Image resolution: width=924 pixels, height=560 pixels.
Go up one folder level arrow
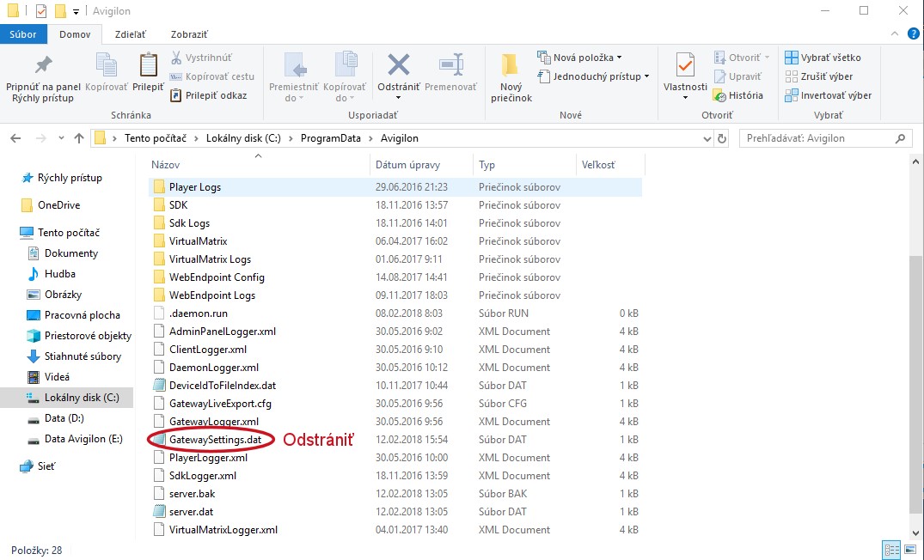(x=79, y=138)
